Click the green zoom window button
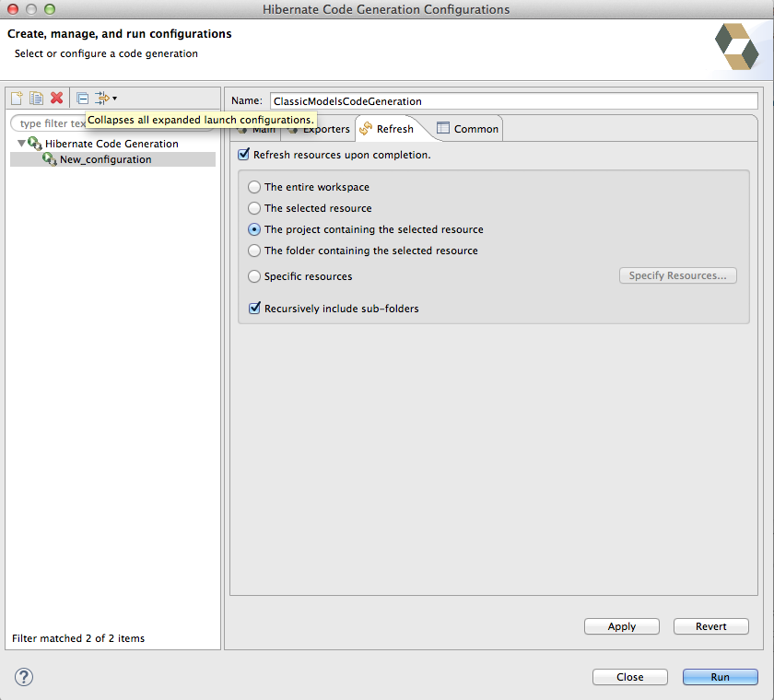This screenshot has height=700, width=774. 50,9
